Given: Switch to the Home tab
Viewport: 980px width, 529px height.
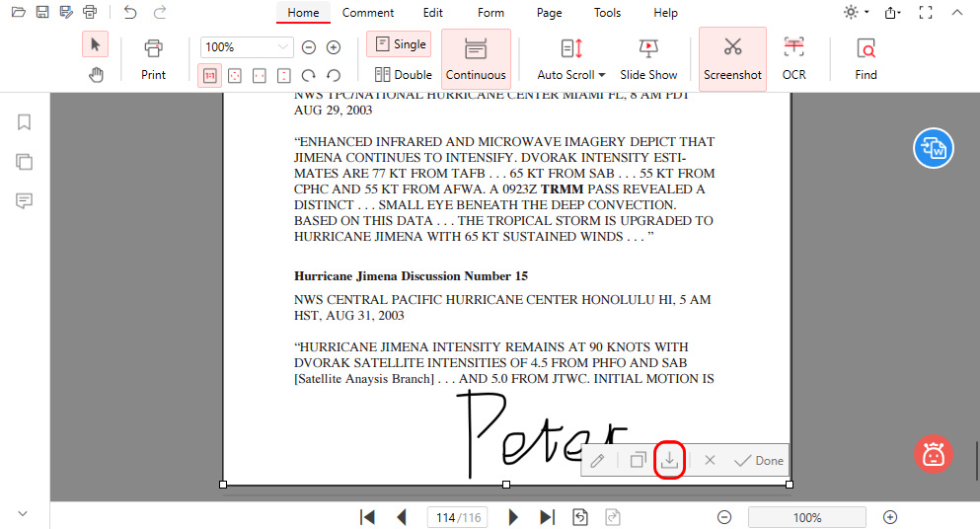Looking at the screenshot, I should [x=303, y=13].
